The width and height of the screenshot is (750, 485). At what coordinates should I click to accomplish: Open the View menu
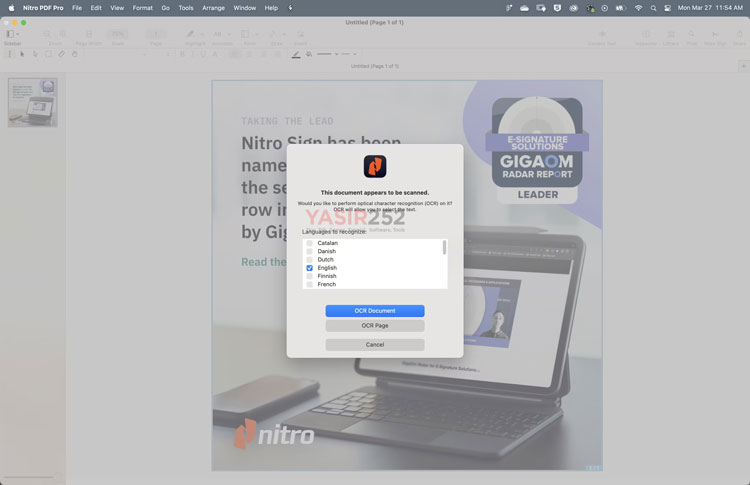point(117,8)
